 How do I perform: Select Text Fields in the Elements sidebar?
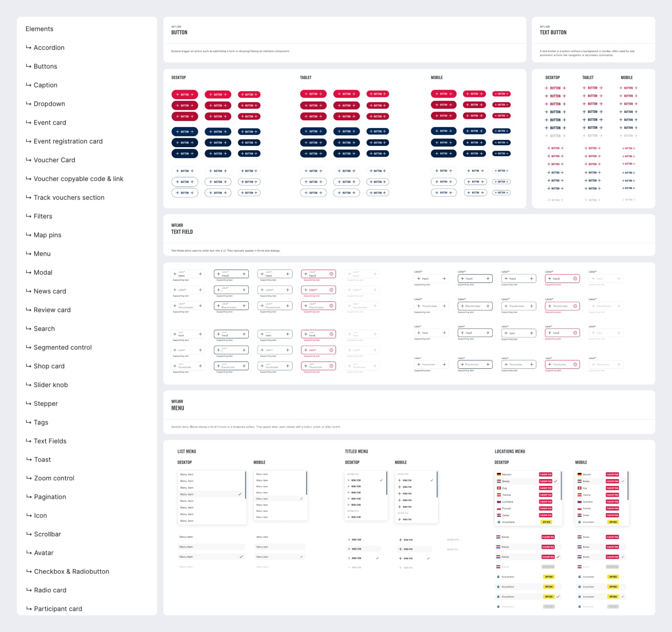tap(50, 441)
